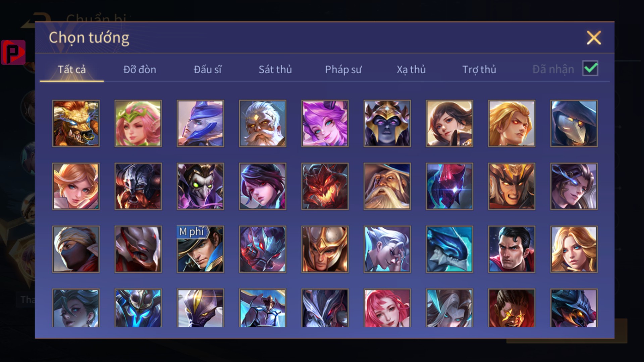Open the Sát thủ tab

click(275, 70)
